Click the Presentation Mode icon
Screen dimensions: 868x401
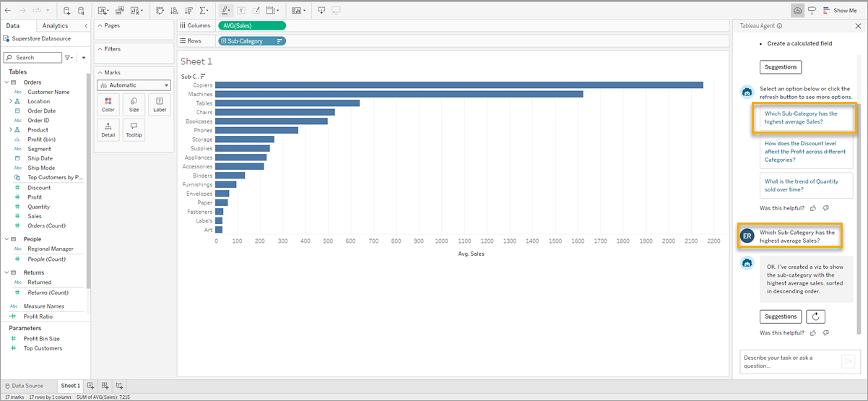(x=336, y=11)
